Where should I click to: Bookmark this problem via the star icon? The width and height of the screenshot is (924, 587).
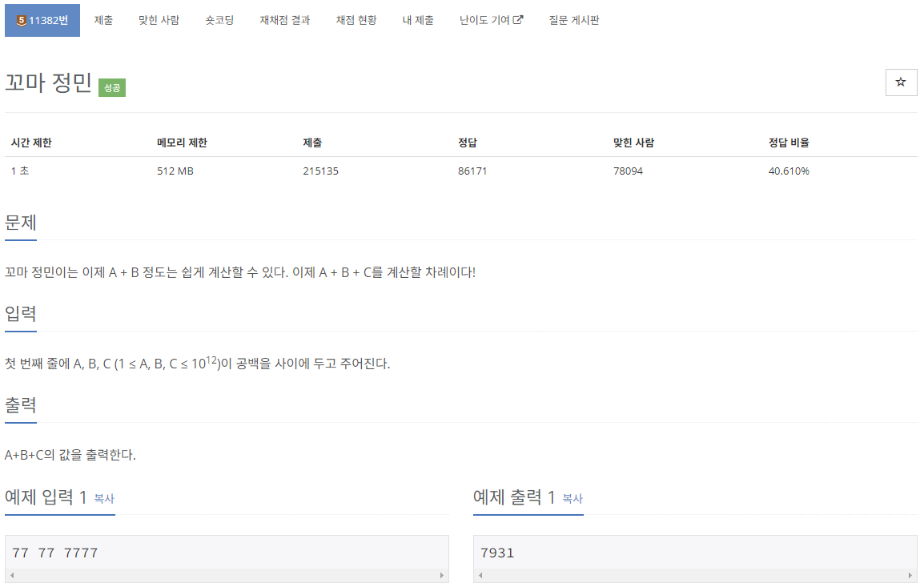coord(901,82)
